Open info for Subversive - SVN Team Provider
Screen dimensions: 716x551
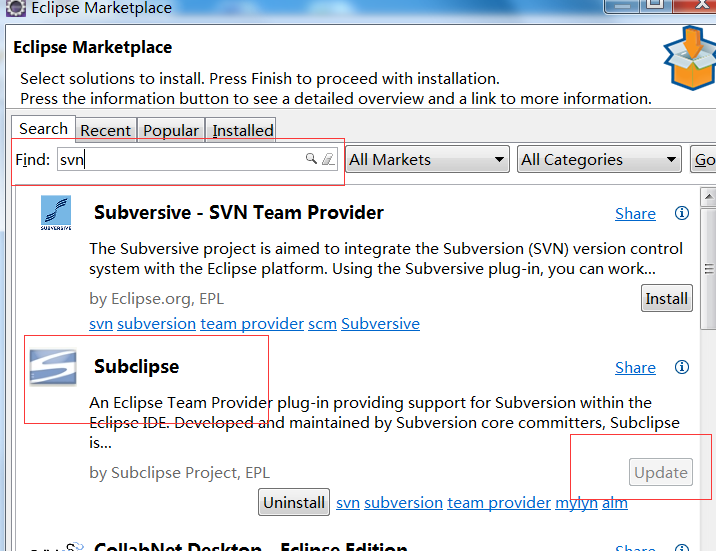682,213
